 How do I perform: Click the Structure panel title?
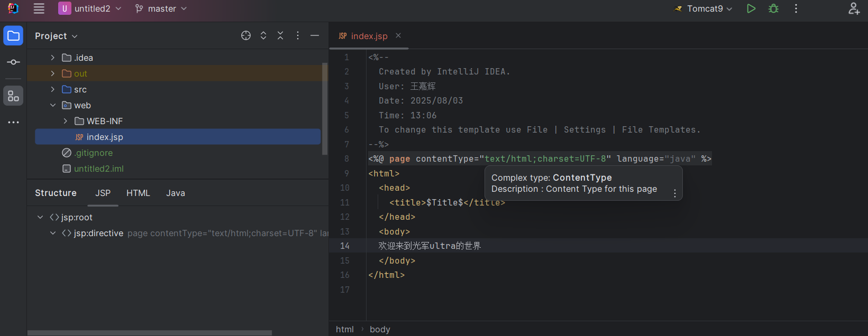(56, 193)
